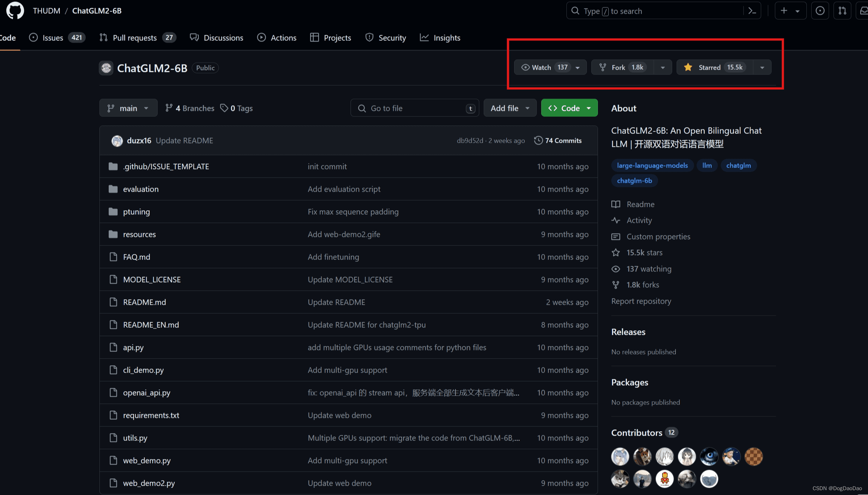This screenshot has height=495, width=868.
Task: Open the 4 Branches link
Action: (x=190, y=108)
